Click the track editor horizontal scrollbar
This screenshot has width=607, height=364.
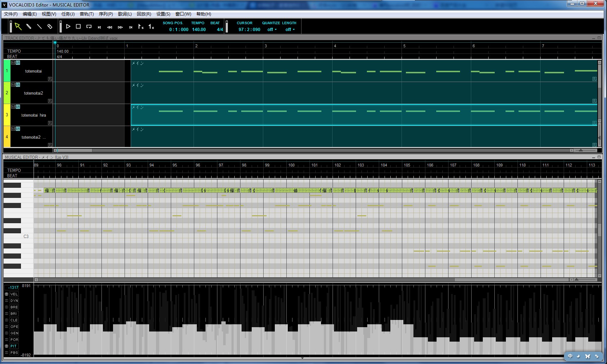[x=313, y=150]
